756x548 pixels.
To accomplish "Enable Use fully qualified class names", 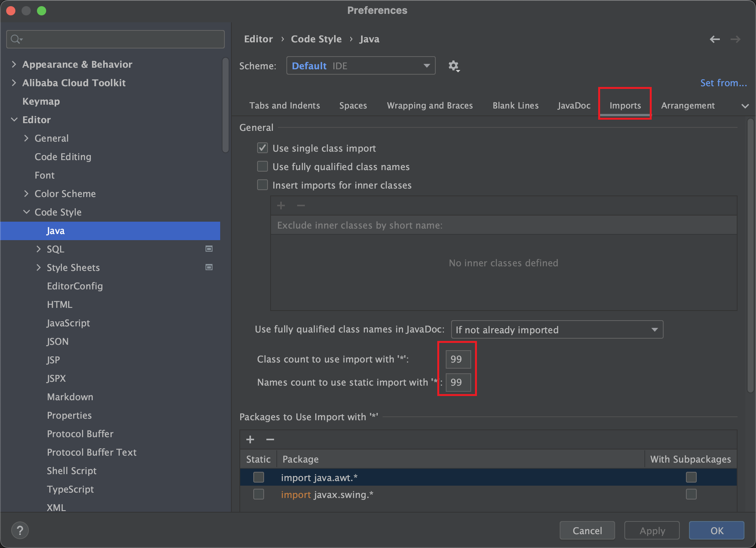I will point(263,167).
